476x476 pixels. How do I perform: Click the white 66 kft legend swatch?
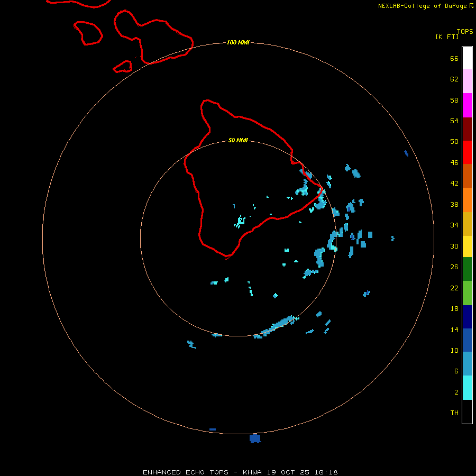467,58
